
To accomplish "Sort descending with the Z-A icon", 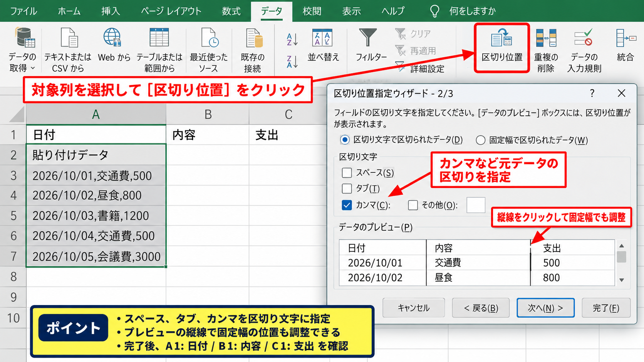I will tap(292, 62).
